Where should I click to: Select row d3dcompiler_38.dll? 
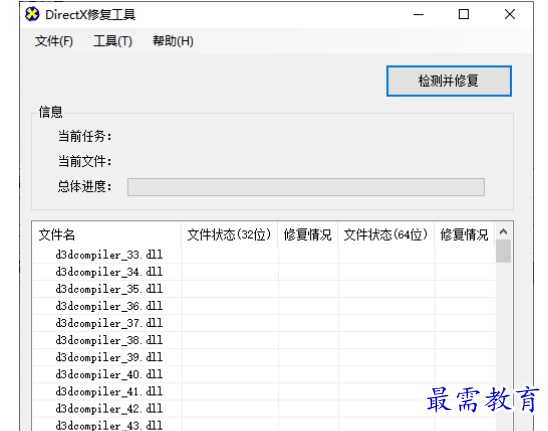(264, 340)
